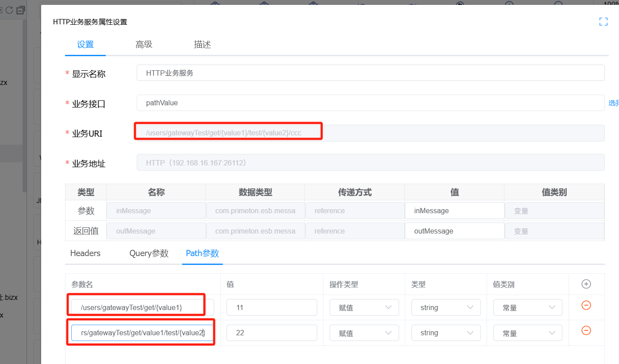Switch to the 描述 tab
The height and width of the screenshot is (364, 619).
(202, 44)
